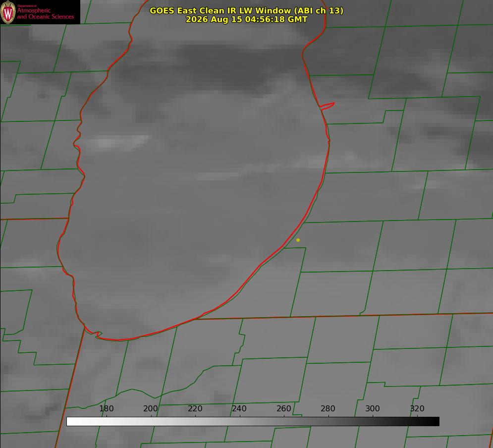Click the 240 label on the colorbar

tap(239, 408)
